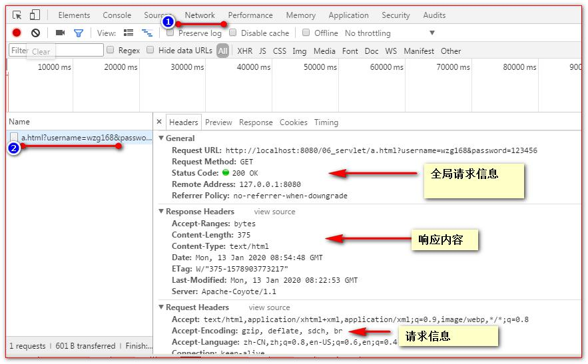This screenshot has width=588, height=364.
Task: Open the Application panel tab
Action: 349,15
